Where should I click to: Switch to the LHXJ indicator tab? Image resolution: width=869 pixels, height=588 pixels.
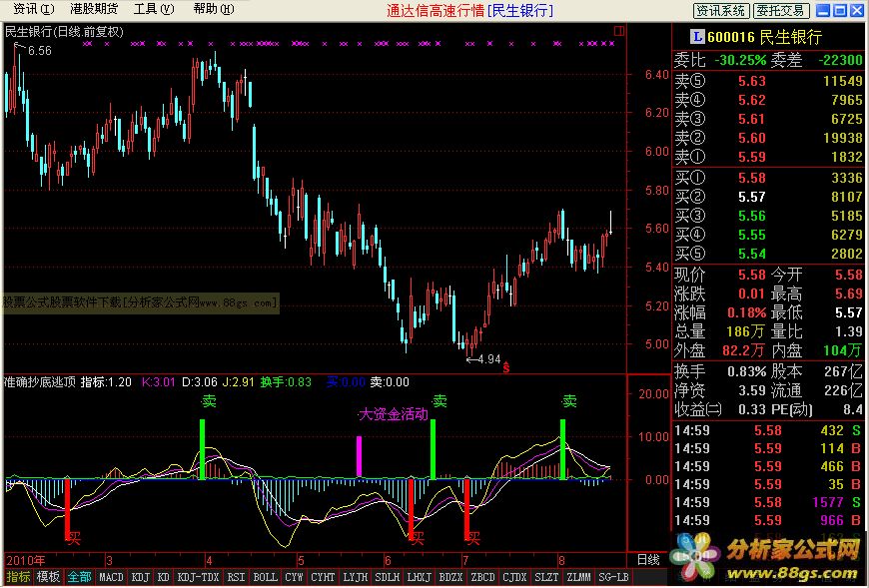tap(419, 577)
